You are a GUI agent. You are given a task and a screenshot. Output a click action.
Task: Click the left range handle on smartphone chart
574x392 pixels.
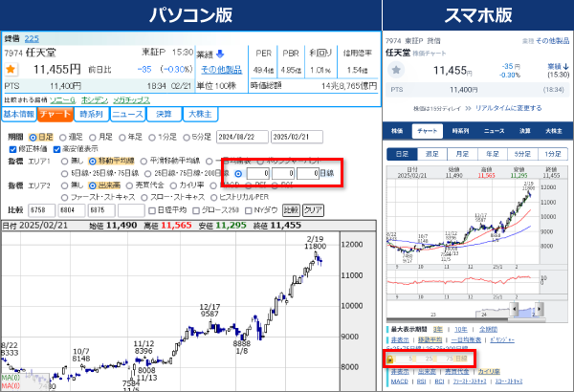(x=514, y=309)
